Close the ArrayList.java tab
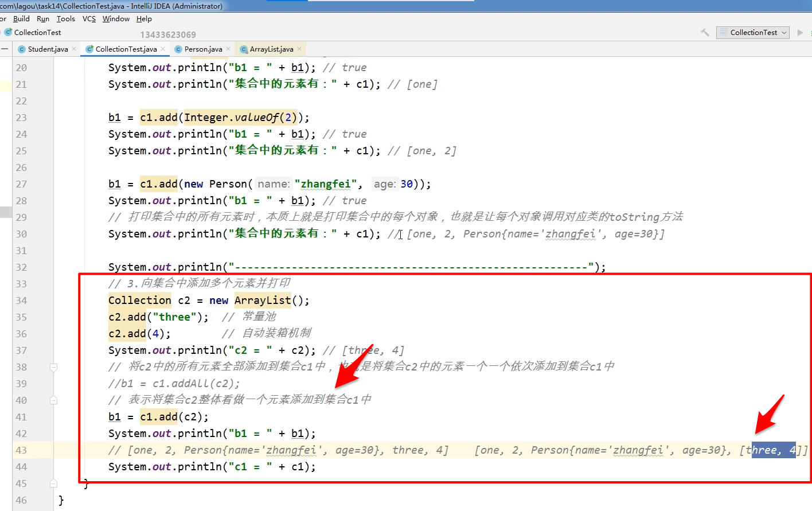Screen dimensions: 812x511 (x=299, y=49)
